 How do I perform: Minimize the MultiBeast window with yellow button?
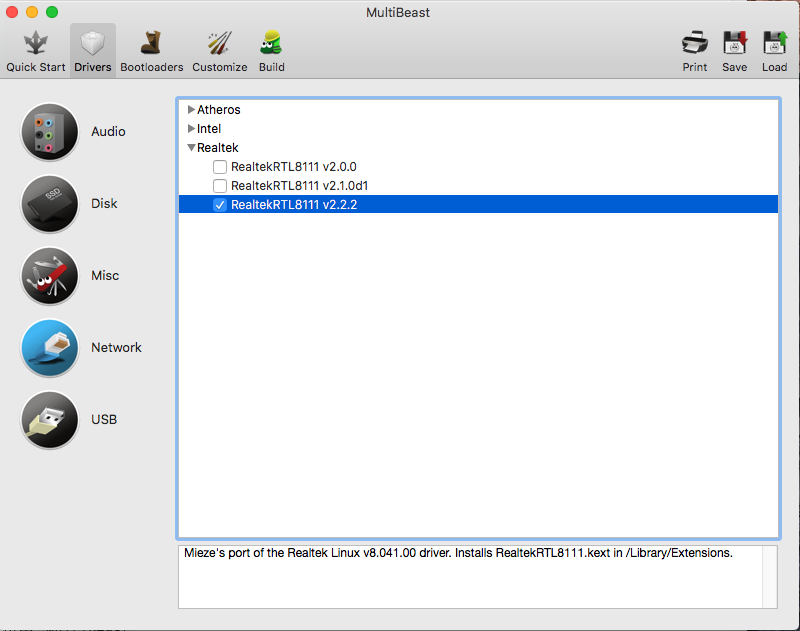coord(32,12)
